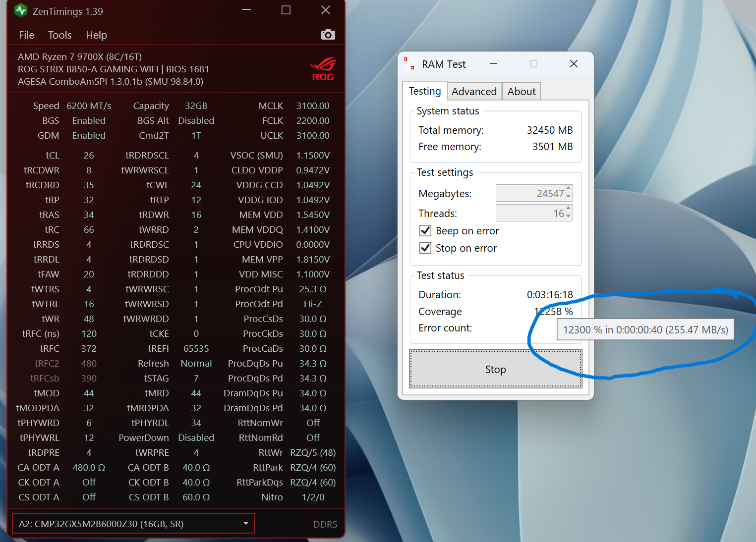Expand the A2 memory module dropdown

pyautogui.click(x=133, y=524)
